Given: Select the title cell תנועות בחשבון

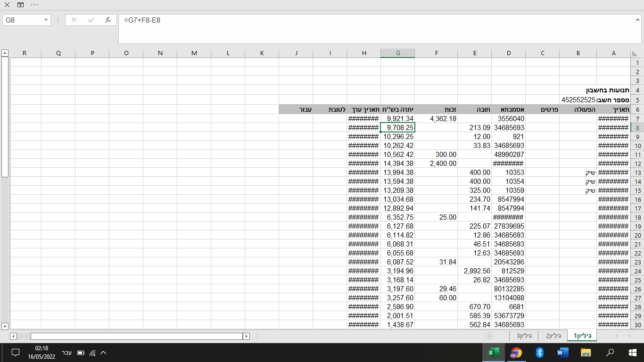Looking at the screenshot, I should click(x=608, y=90).
